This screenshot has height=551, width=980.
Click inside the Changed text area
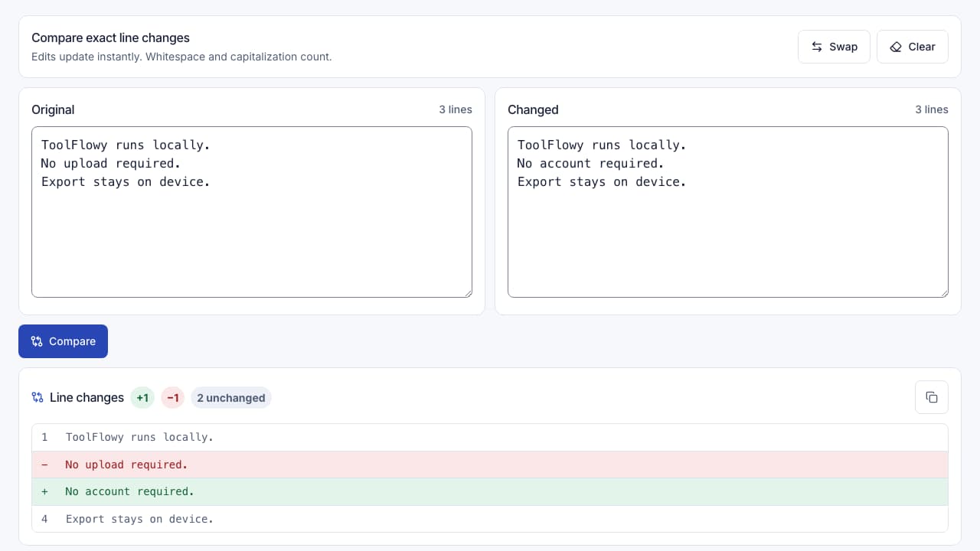pos(728,212)
